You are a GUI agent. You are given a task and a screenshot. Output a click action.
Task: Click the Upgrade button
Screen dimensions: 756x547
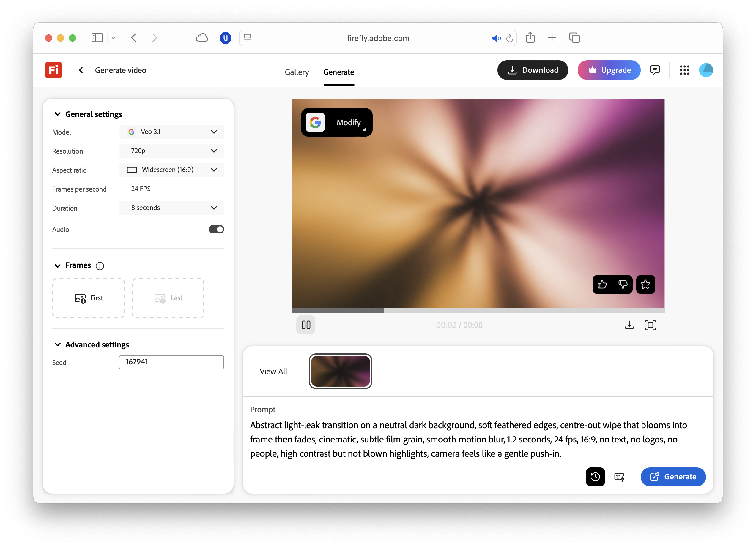click(x=609, y=70)
